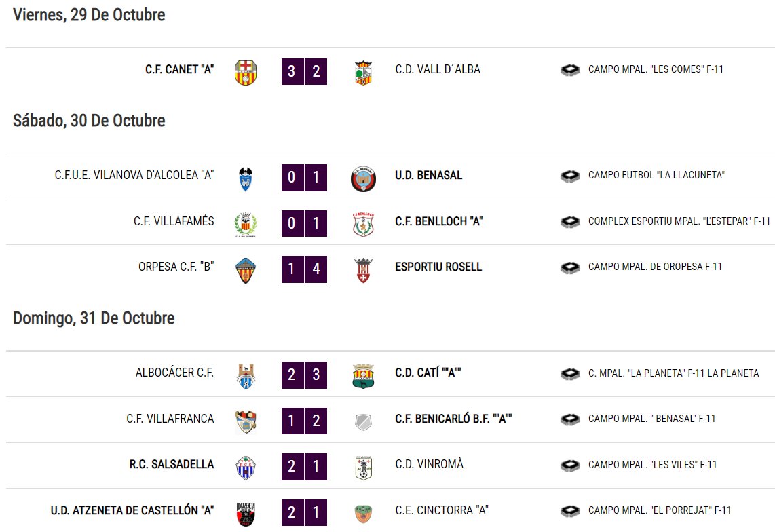The height and width of the screenshot is (532, 775).
Task: Open the C.F. Benlloch "A" team link
Action: (438, 221)
